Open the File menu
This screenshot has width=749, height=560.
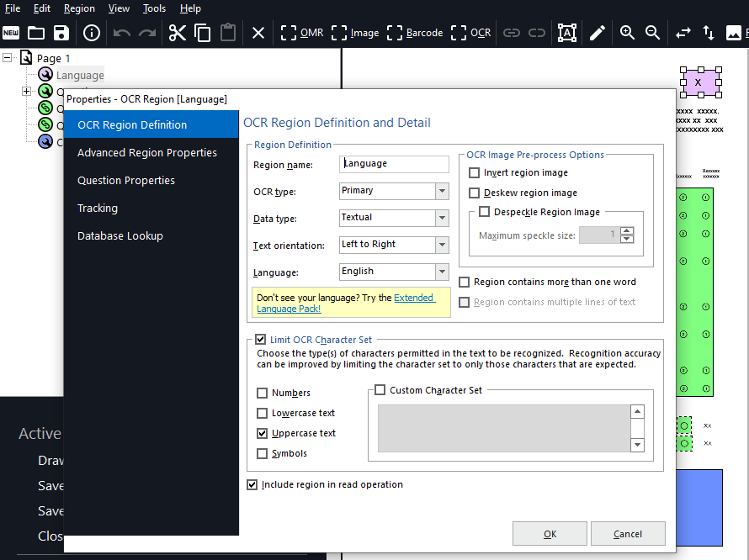13,8
